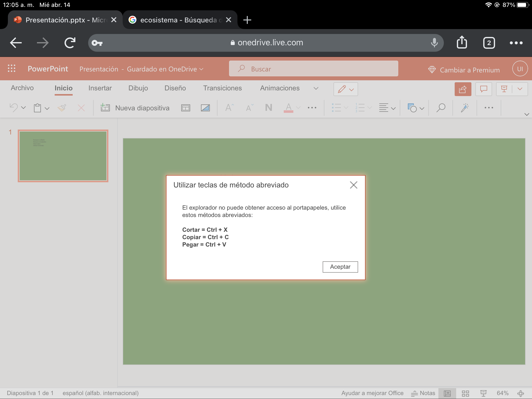
Task: Open the shapes dropdown arrow
Action: click(422, 108)
